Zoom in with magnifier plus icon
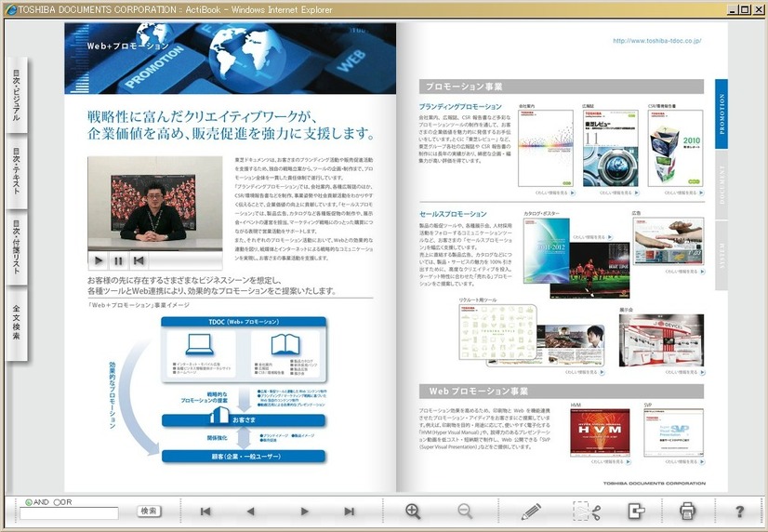768x532 pixels. [x=413, y=511]
